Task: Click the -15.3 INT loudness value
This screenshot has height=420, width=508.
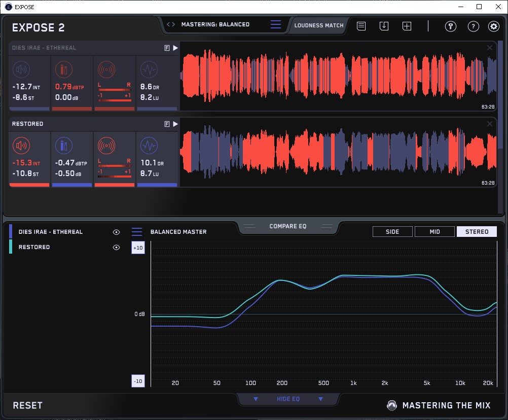Action: coord(26,163)
